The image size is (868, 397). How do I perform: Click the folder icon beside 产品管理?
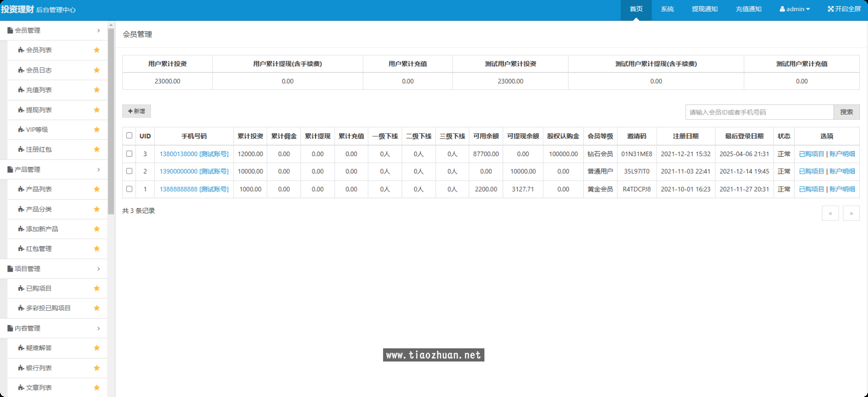(x=10, y=169)
